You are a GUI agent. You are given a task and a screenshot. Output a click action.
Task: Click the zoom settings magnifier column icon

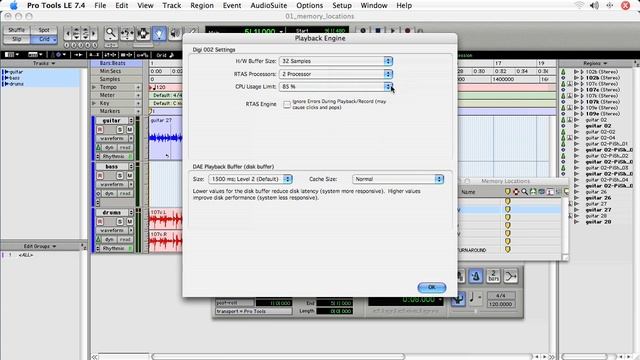pos(524,191)
